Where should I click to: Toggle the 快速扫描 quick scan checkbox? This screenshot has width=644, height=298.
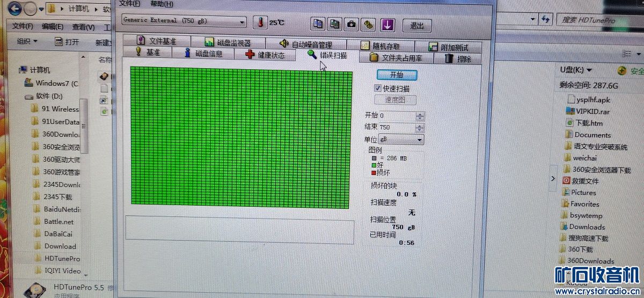pyautogui.click(x=378, y=88)
